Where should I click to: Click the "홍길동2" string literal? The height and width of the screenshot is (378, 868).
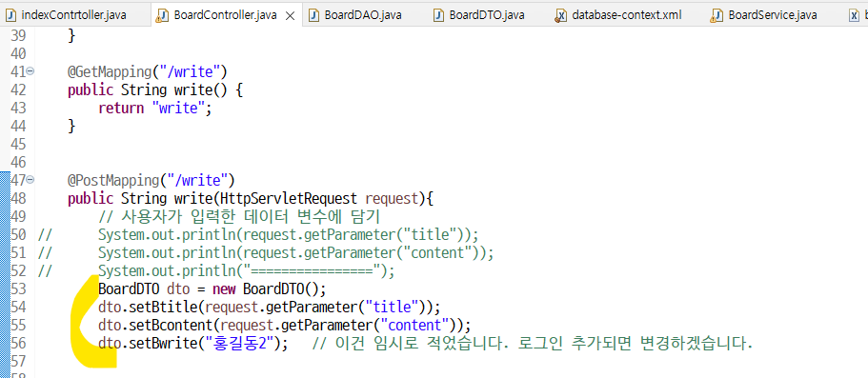pyautogui.click(x=240, y=345)
